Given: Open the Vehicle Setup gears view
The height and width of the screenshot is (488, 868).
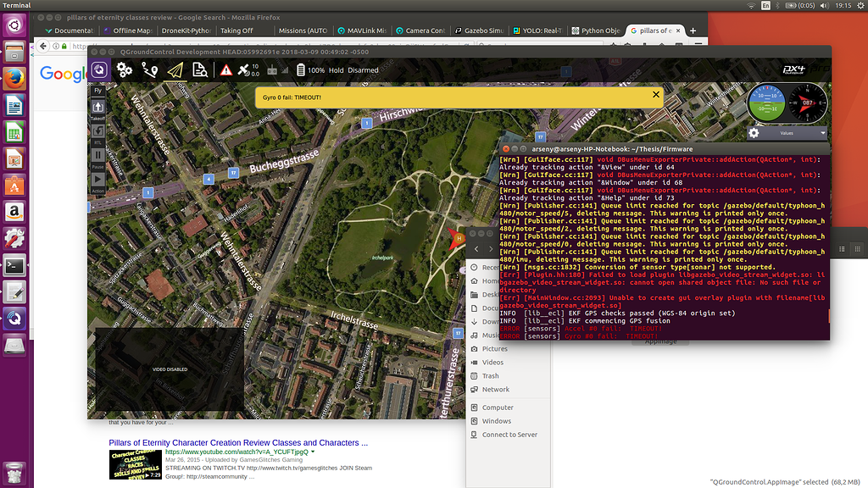Looking at the screenshot, I should (125, 69).
